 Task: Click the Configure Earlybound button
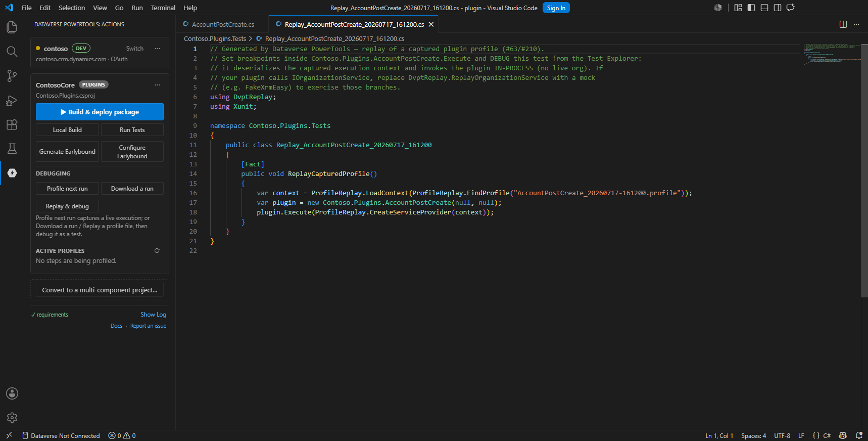coord(132,151)
